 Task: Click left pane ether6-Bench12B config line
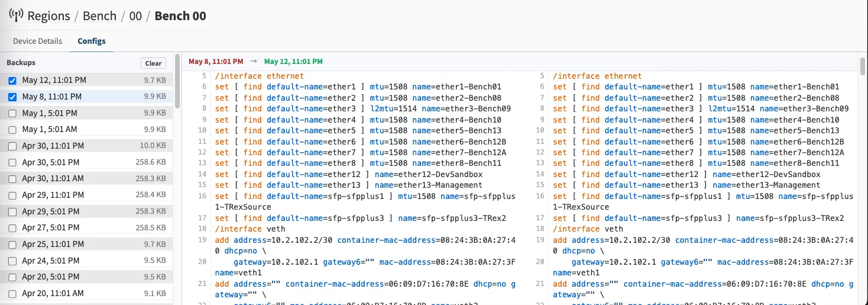pyautogui.click(x=361, y=142)
